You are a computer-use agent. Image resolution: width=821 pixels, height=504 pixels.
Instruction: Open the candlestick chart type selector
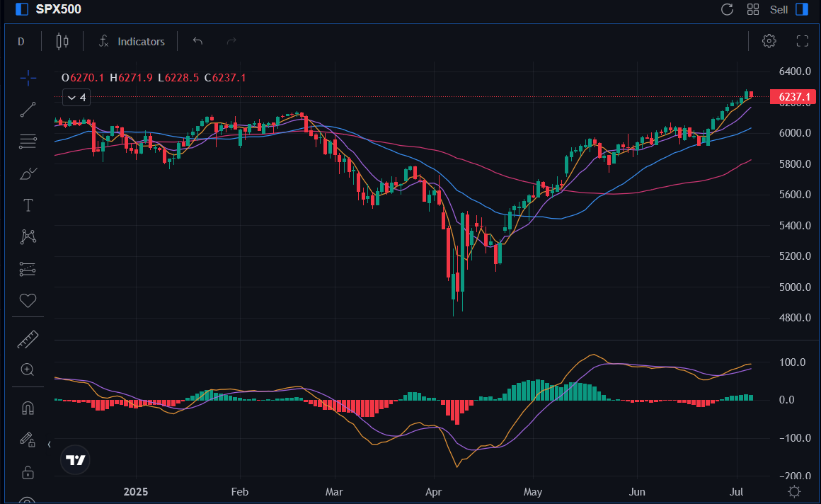pos(62,41)
